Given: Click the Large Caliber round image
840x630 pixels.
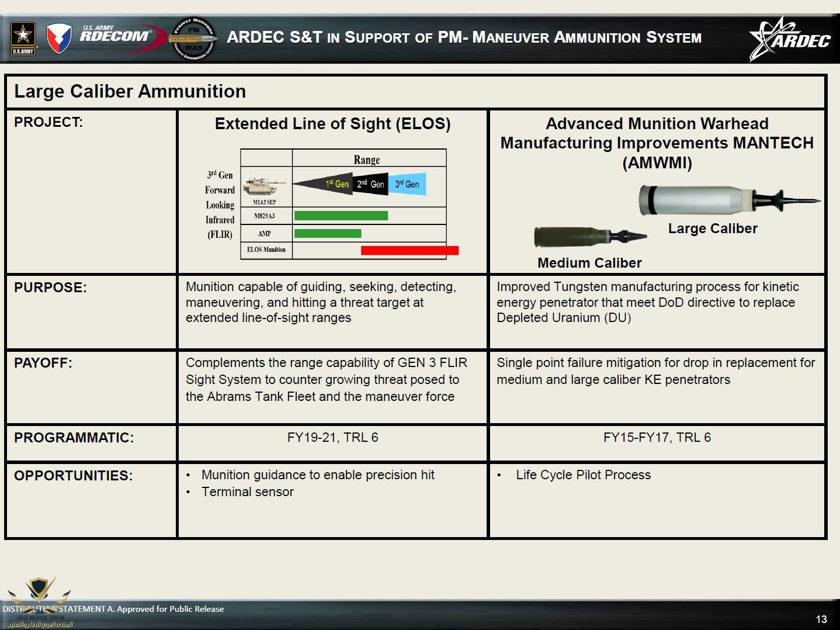Looking at the screenshot, I should (730, 200).
